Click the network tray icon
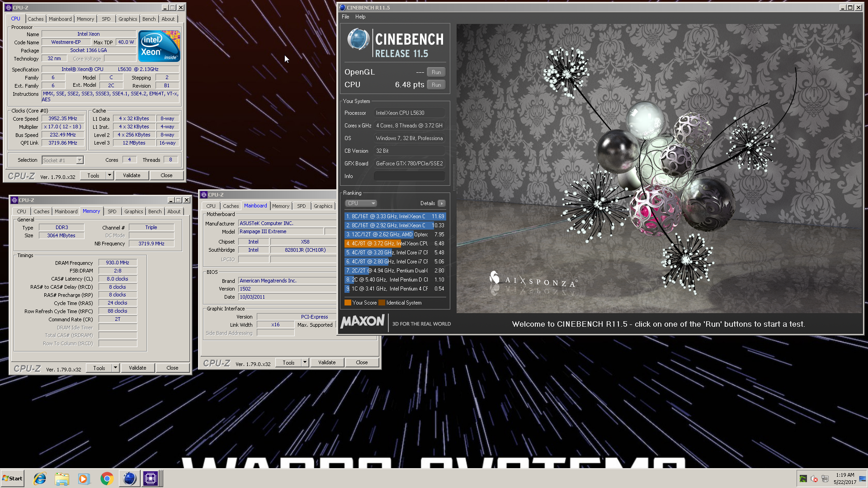 point(825,479)
